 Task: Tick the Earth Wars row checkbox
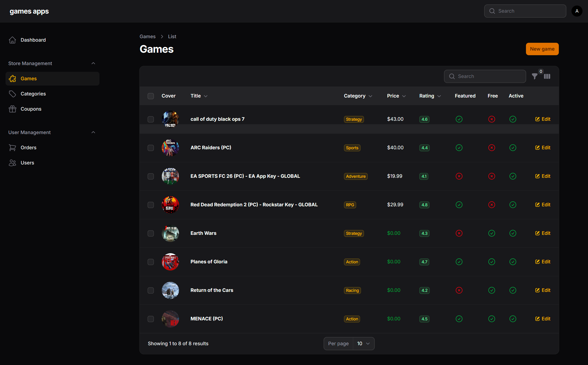[x=151, y=233]
